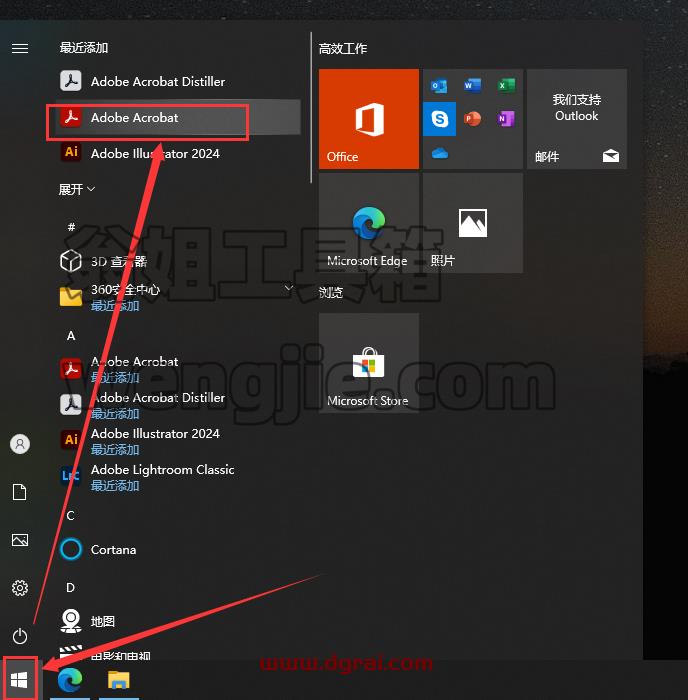Open the Photos tile
The image size is (688, 700).
coord(473,223)
